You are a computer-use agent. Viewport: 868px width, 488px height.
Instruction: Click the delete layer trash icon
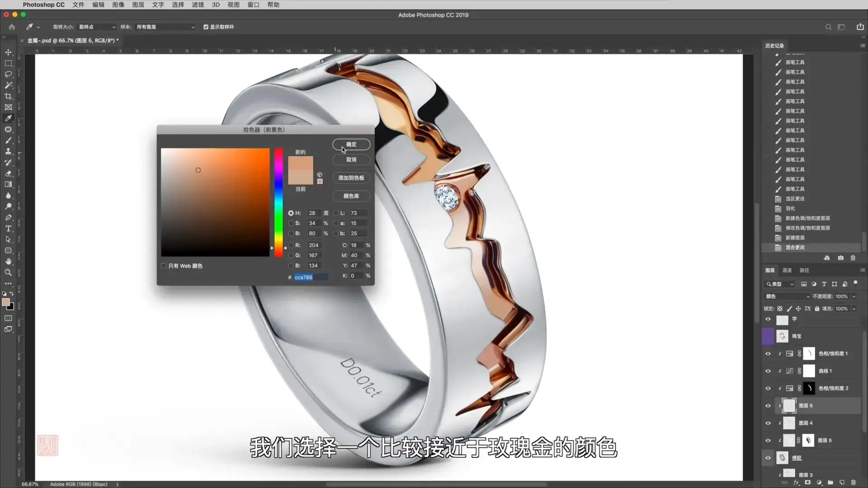tap(853, 482)
